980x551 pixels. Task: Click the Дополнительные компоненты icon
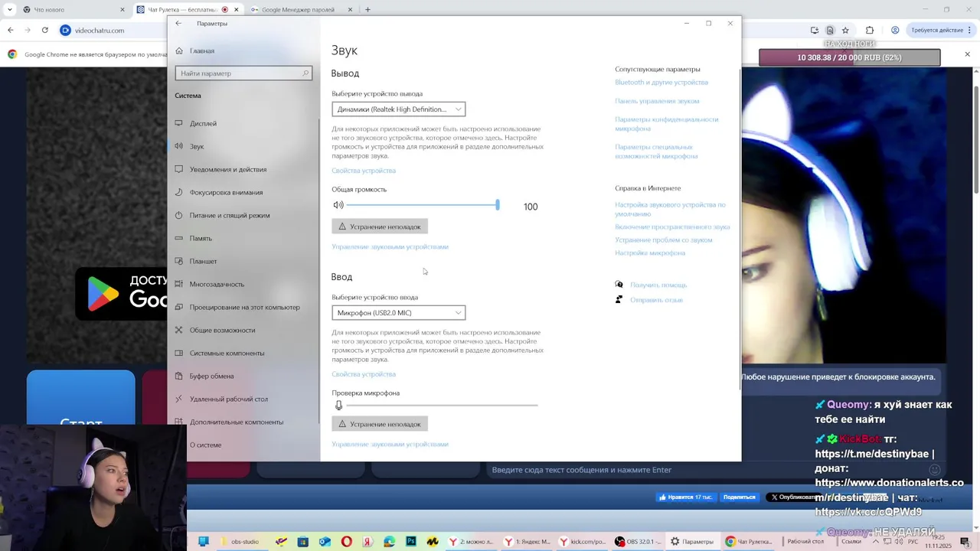179,422
